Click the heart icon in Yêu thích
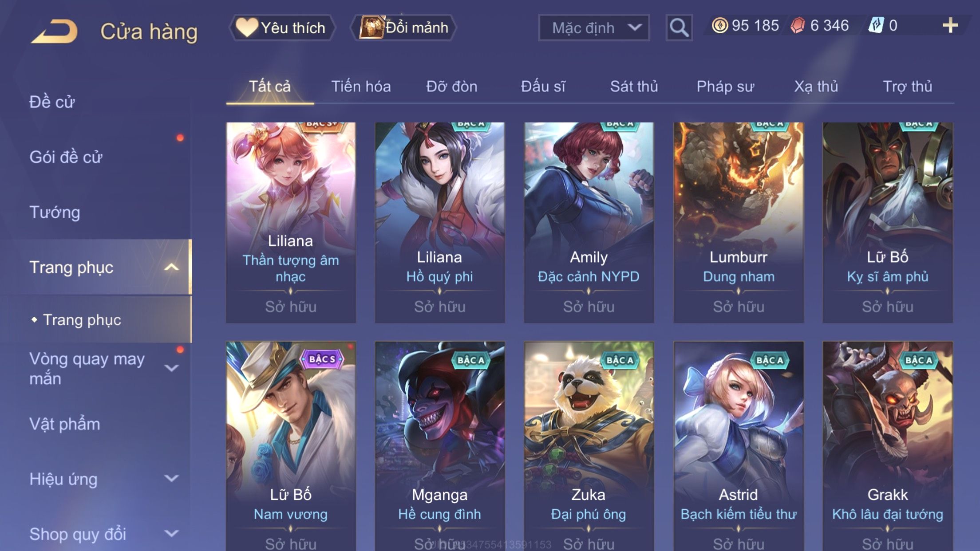 tap(246, 27)
